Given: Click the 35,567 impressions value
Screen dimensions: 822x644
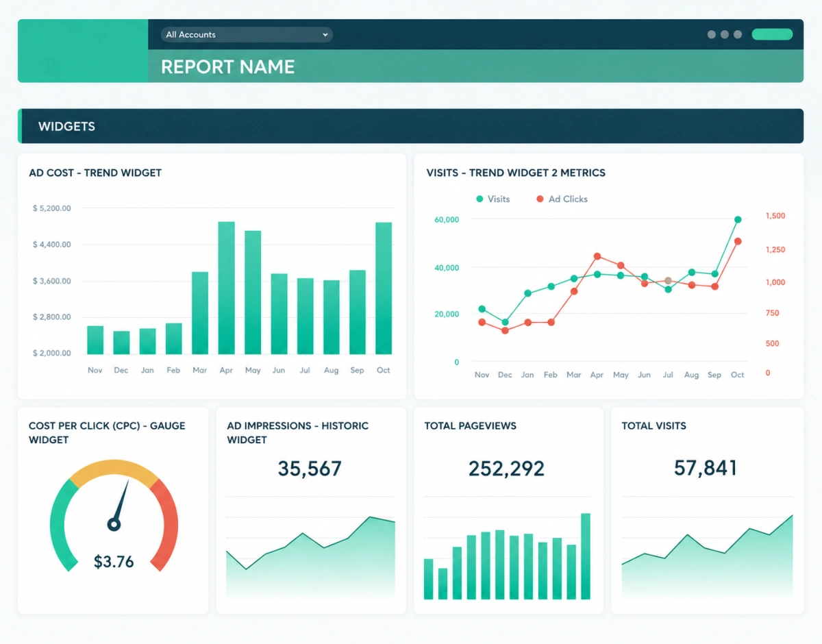Looking at the screenshot, I should tap(310, 469).
